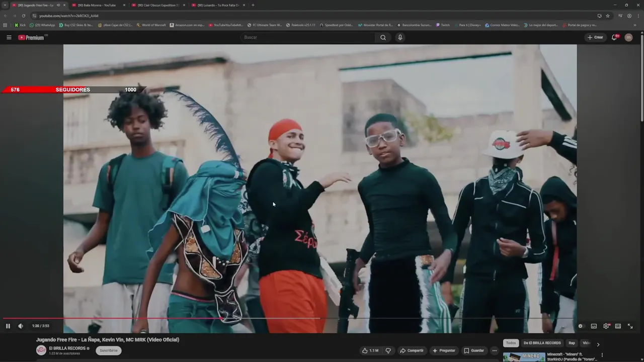Select De El BRILLA RECORDS chip
Viewport: 644px width, 362px height.
coord(542,343)
